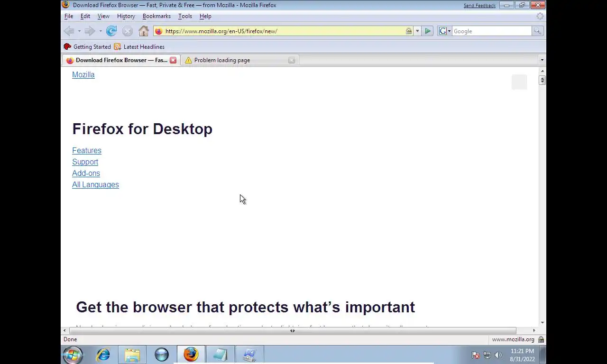
Task: Reload the current page
Action: [111, 31]
